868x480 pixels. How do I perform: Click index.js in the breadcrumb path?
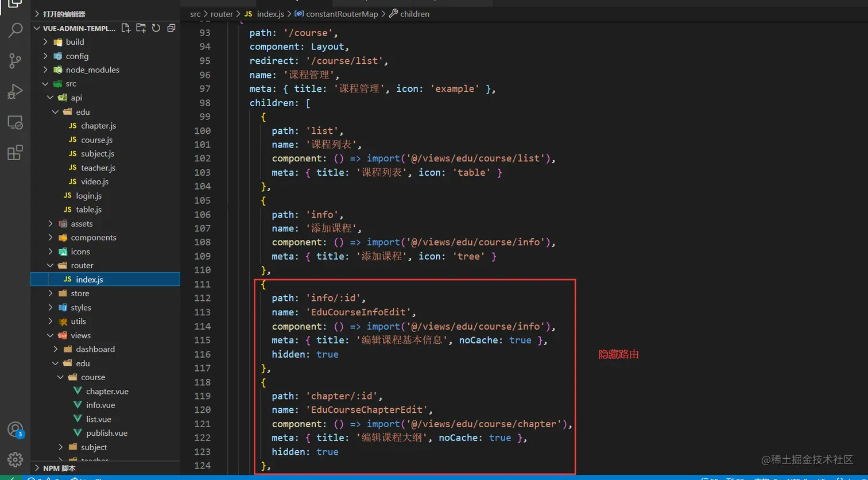(x=270, y=14)
